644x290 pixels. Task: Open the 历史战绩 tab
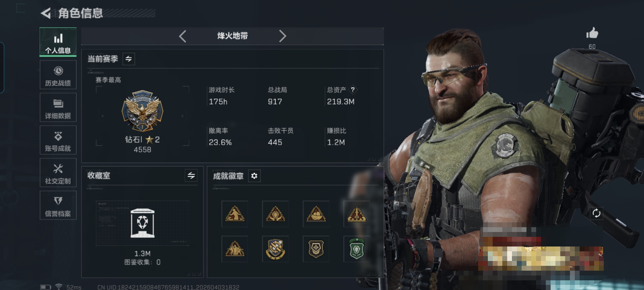pyautogui.click(x=58, y=75)
